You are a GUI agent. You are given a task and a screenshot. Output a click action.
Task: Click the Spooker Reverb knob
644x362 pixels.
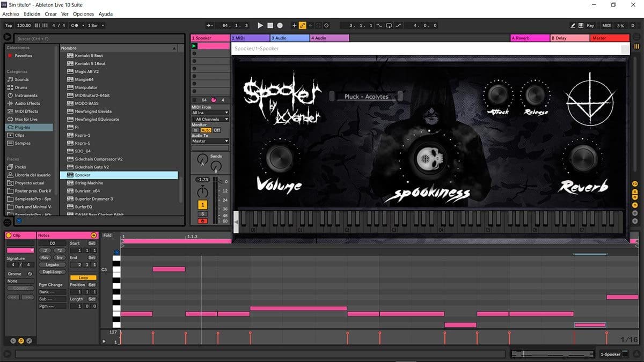tap(583, 158)
